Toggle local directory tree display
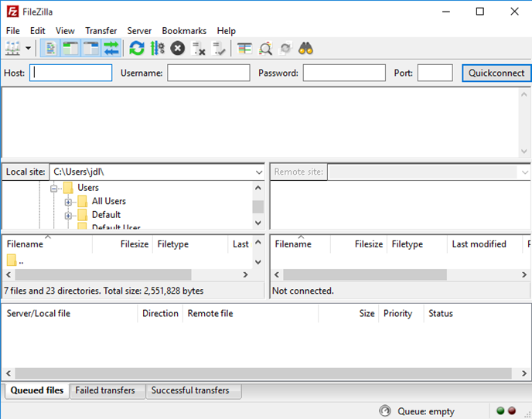Screen dimensions: 532x419 pyautogui.click(x=70, y=48)
